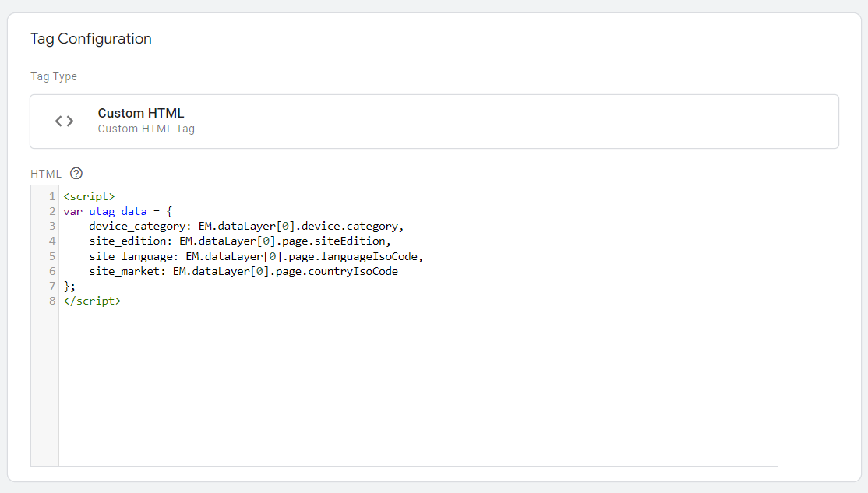Click the HTML help question mark icon
868x493 pixels.
(x=76, y=174)
